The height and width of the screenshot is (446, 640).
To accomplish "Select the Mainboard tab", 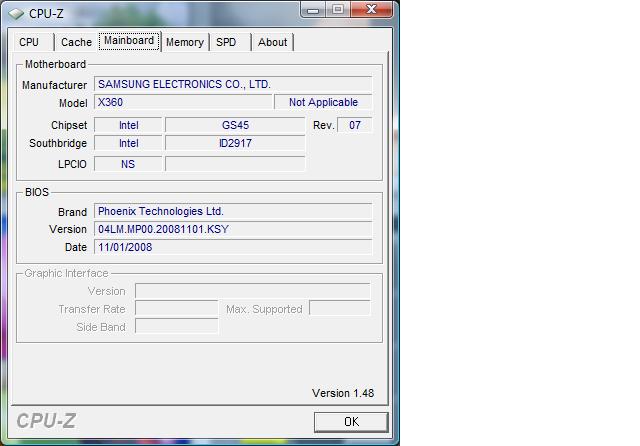I will 129,41.
